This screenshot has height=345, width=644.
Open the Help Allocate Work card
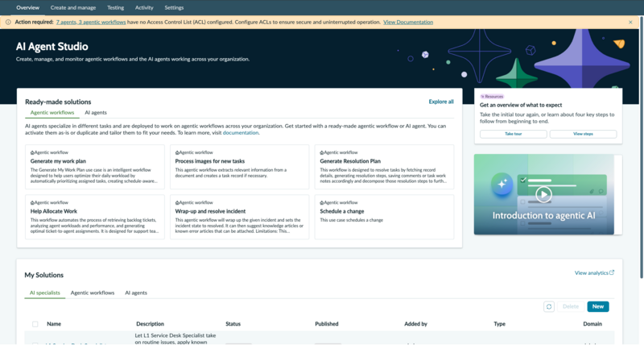coord(95,217)
